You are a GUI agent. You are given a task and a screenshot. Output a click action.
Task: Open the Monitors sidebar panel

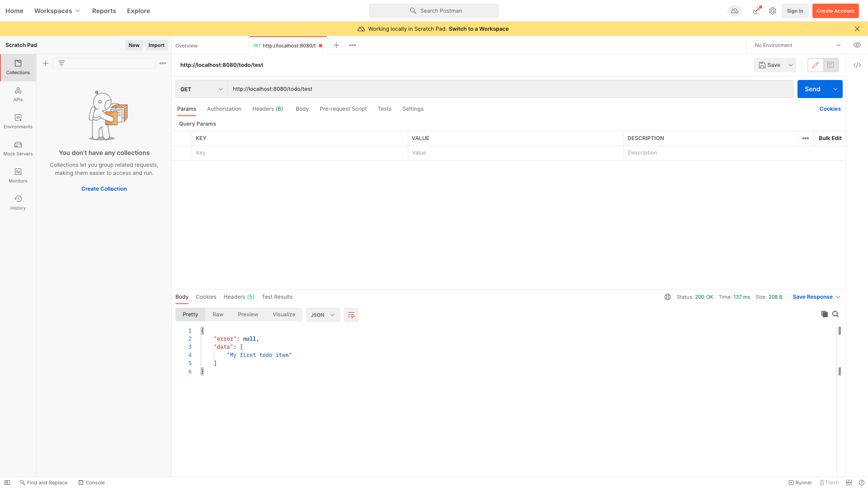tap(18, 175)
